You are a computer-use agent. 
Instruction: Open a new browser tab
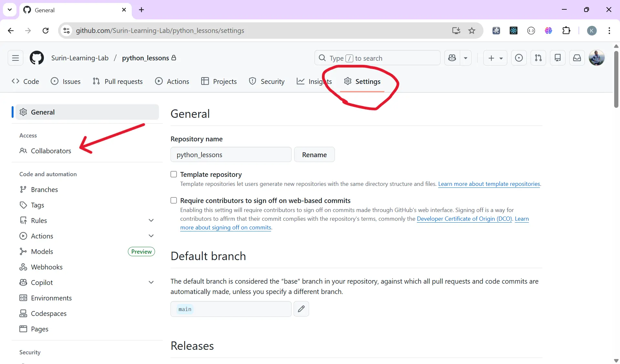point(141,10)
